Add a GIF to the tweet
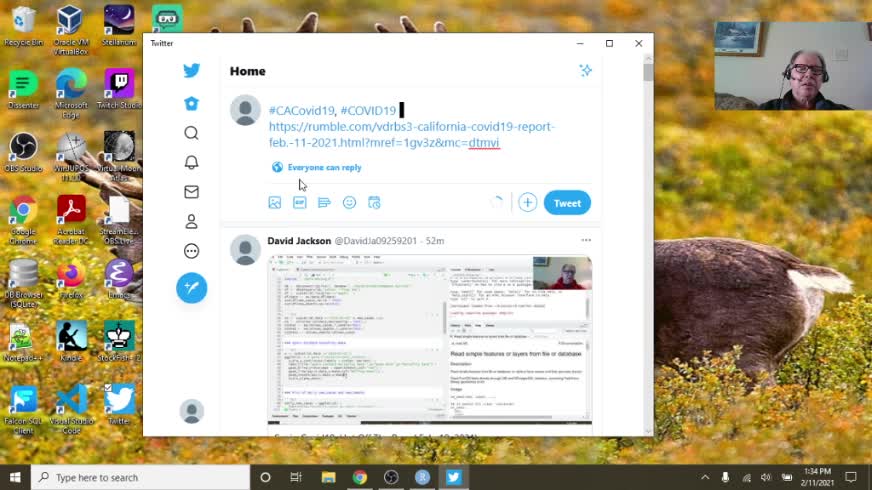This screenshot has height=490, width=872. click(300, 202)
